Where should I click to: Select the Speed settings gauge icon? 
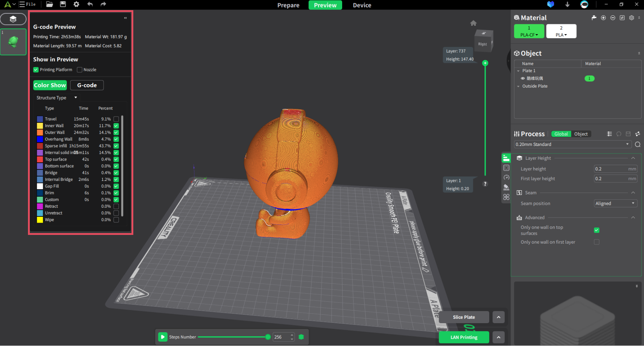click(x=506, y=177)
